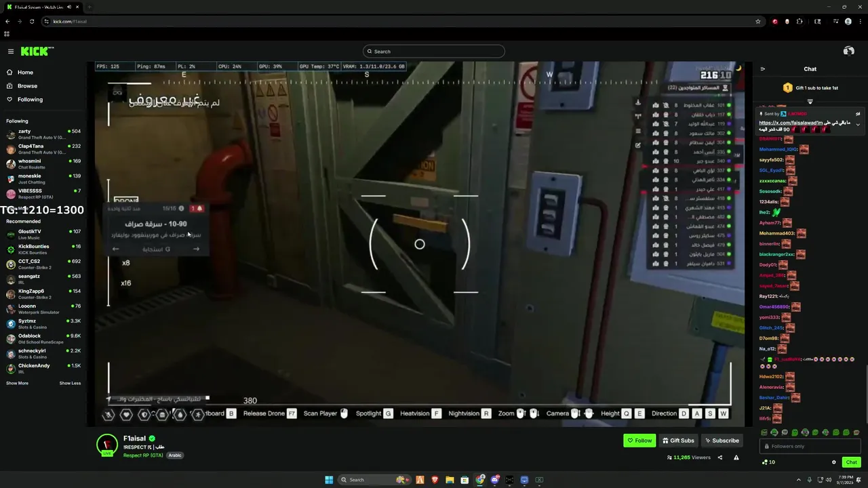The image size is (868, 488).
Task: Open chat settings gear icon
Action: pyautogui.click(x=834, y=462)
